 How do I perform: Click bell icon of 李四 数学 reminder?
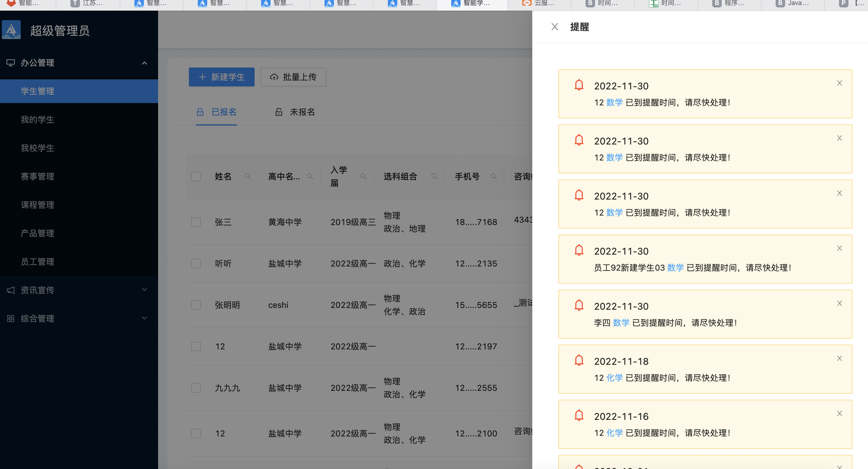579,305
